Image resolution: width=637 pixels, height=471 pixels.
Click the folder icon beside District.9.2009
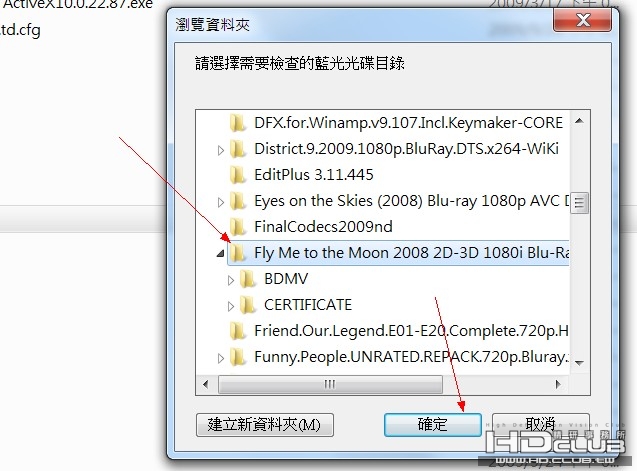(237, 149)
